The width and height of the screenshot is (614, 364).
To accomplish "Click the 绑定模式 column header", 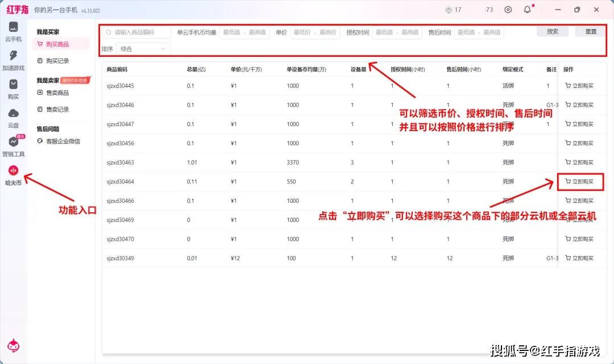I will [x=513, y=69].
